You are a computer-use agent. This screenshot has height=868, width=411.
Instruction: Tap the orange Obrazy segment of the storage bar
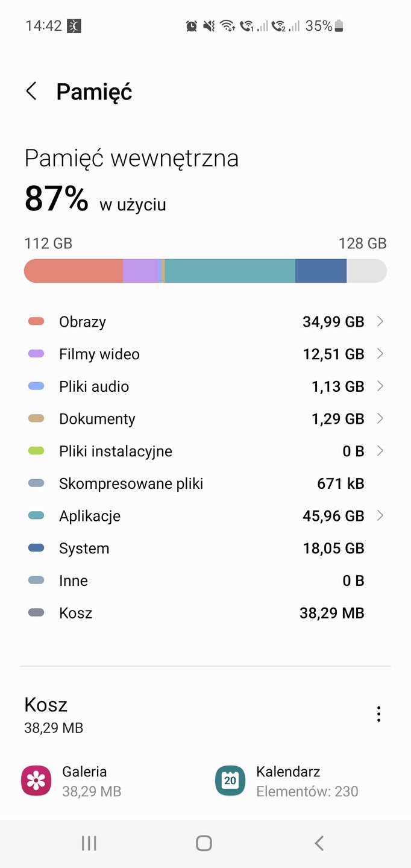[x=72, y=271]
